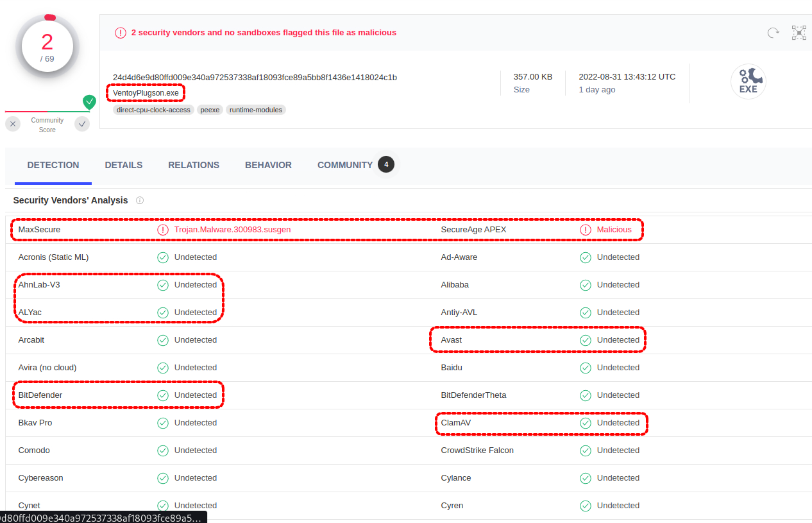Click SecureAge APEX malicious warning icon
This screenshot has height=523, width=812.
pos(586,230)
